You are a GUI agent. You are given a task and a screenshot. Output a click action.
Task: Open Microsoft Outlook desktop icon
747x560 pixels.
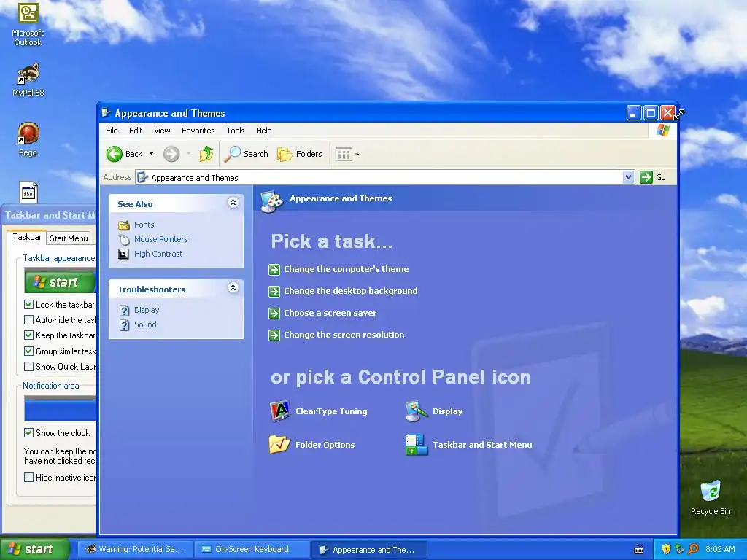[x=28, y=24]
